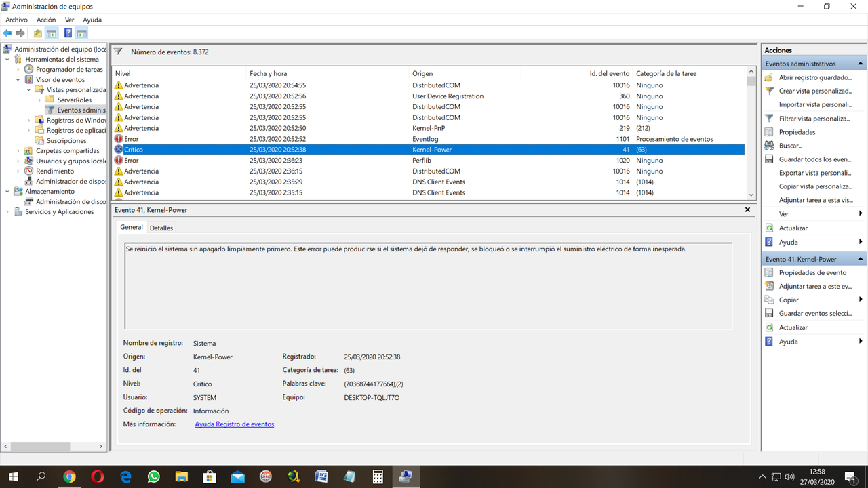Open WhatsApp from the taskbar

tap(153, 477)
